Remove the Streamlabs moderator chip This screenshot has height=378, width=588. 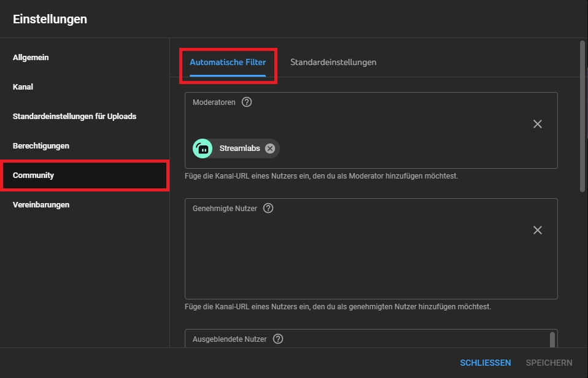(270, 148)
